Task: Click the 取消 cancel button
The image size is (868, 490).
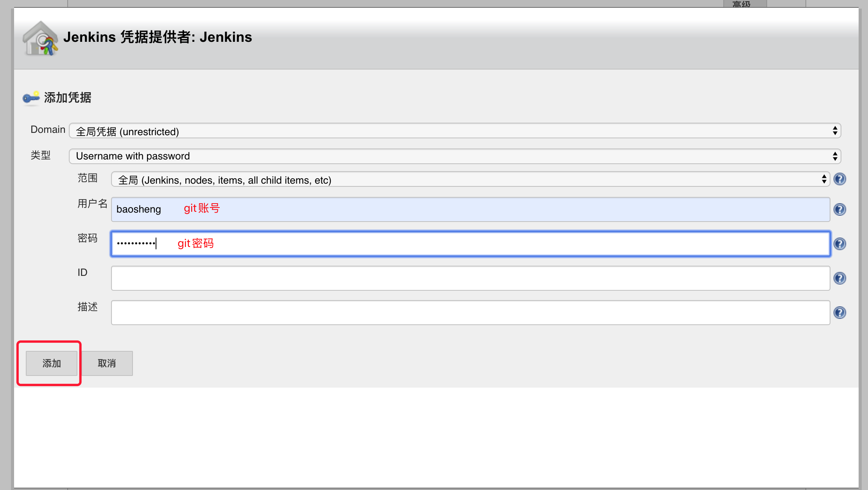Action: 107,363
